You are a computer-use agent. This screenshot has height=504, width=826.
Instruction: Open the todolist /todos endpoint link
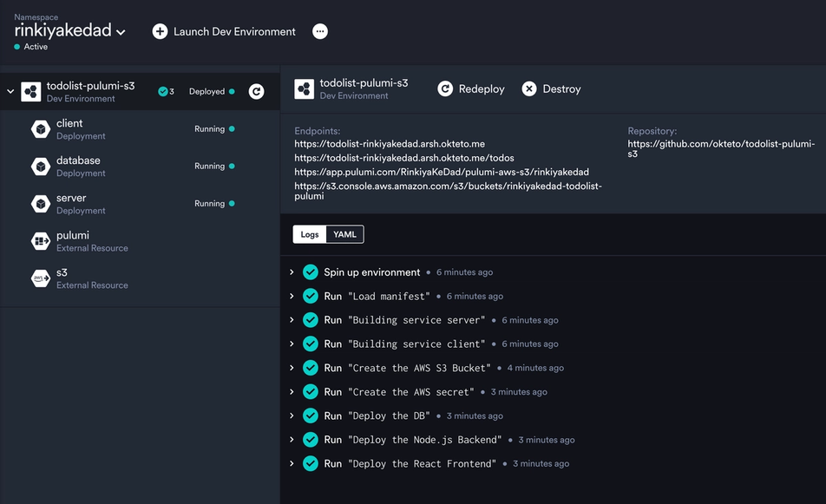403,158
